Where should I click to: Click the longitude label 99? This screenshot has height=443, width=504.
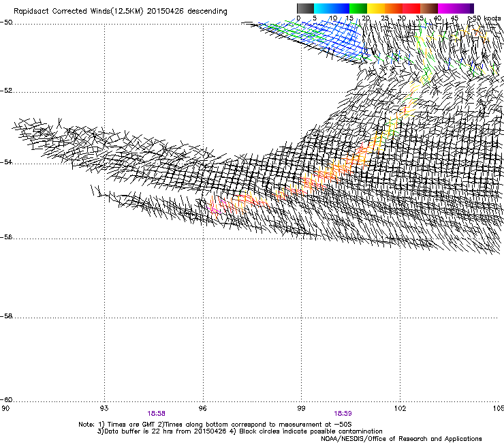pos(301,408)
